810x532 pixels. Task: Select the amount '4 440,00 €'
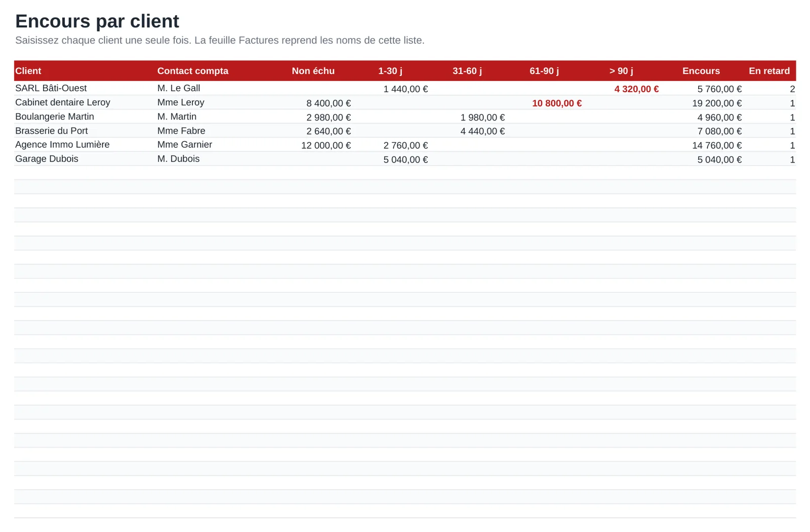pyautogui.click(x=482, y=131)
